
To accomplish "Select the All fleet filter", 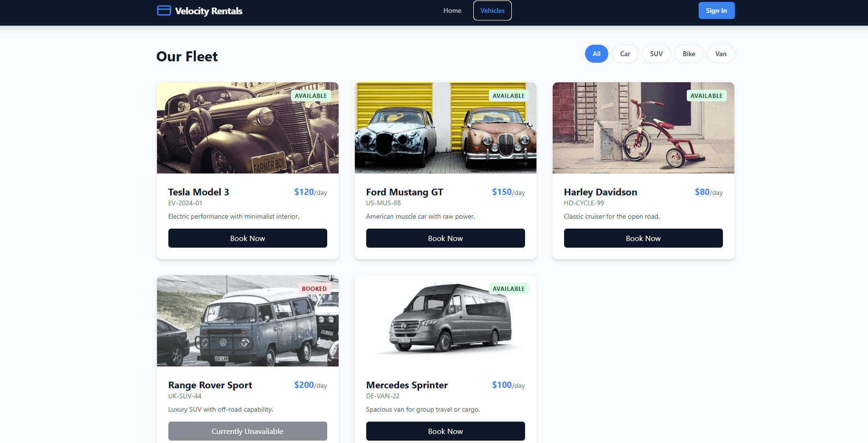I will coord(596,54).
